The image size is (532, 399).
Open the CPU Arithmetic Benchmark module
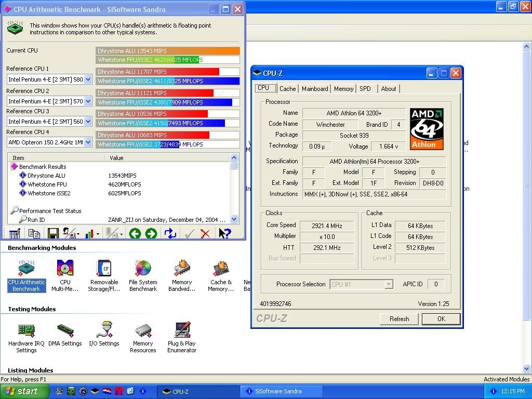(x=26, y=276)
